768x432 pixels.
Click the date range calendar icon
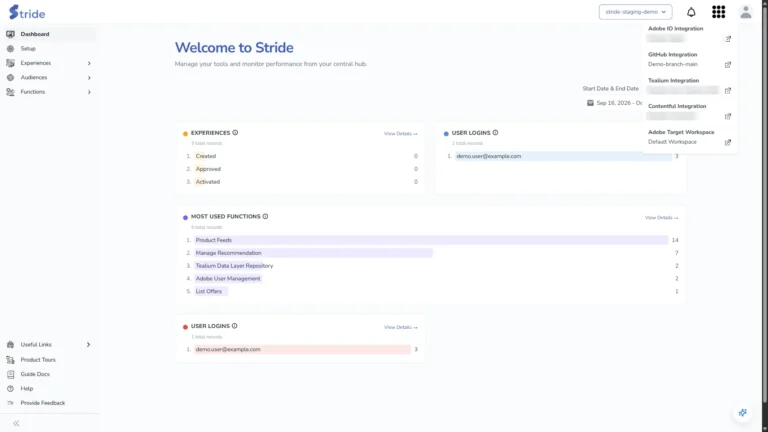pyautogui.click(x=590, y=103)
